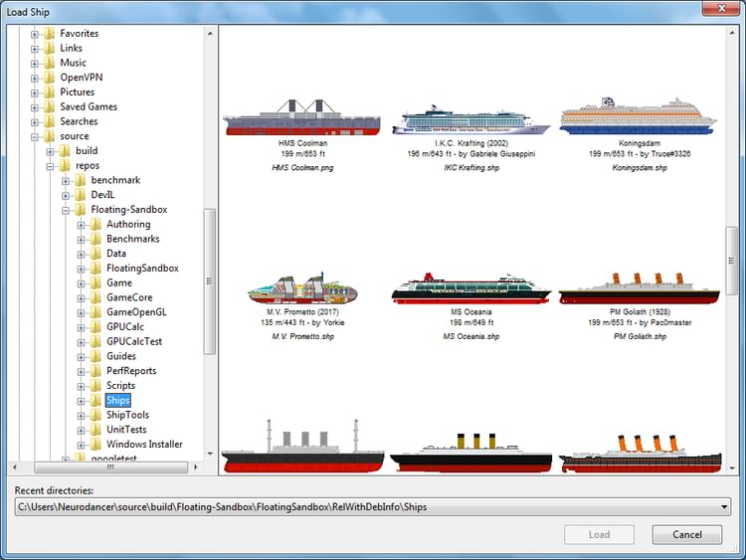Click the folder tree scroll down arrow
Viewport: 746px width, 560px height.
[x=210, y=454]
